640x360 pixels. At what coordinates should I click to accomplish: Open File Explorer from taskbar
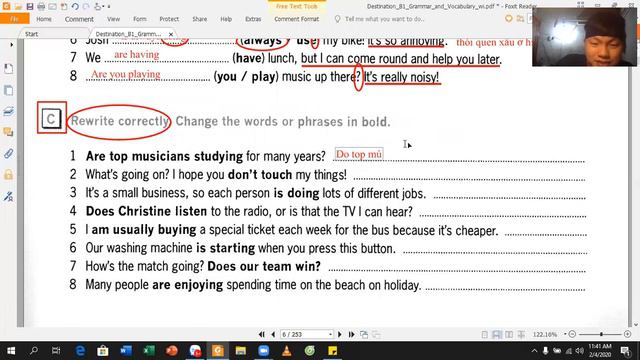(x=241, y=351)
